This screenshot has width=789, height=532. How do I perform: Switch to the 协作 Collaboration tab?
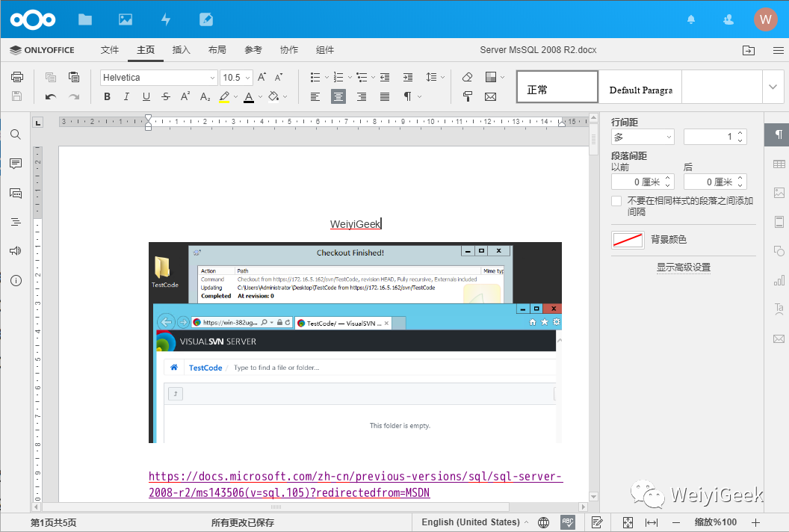coord(289,50)
